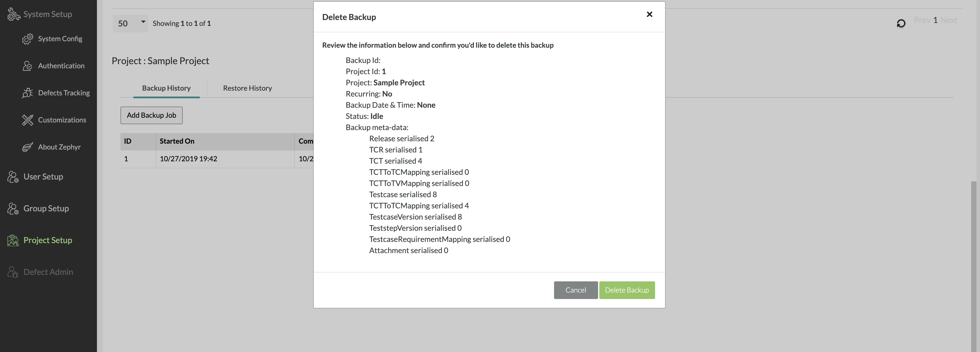
Task: Open System Config gear icon
Action: [27, 39]
